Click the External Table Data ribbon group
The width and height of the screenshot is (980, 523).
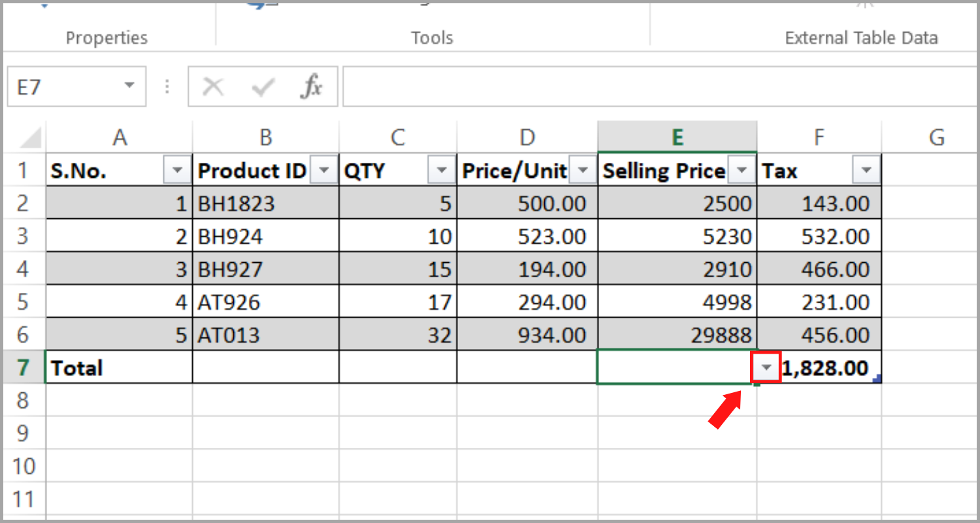pos(860,37)
